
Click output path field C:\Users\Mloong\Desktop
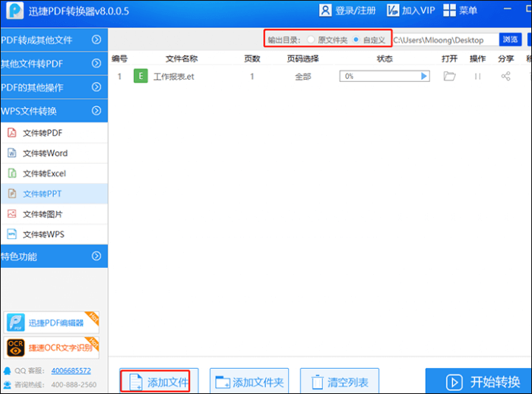tap(445, 40)
